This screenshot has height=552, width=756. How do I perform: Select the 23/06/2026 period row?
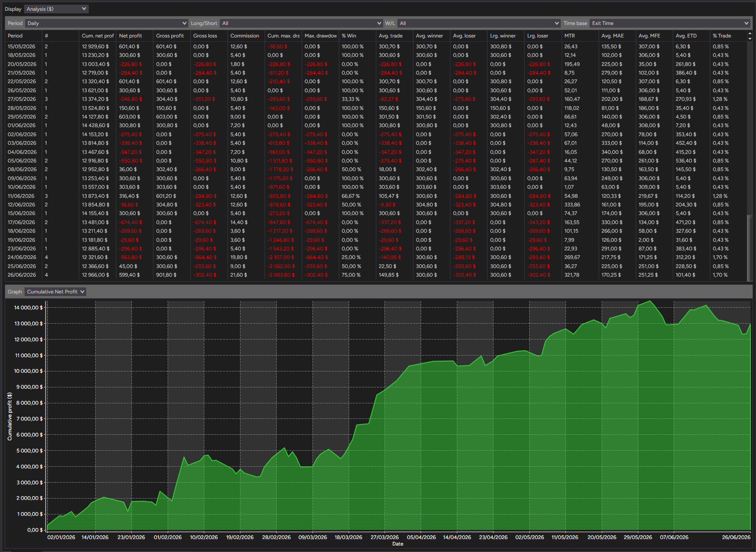click(x=376, y=249)
